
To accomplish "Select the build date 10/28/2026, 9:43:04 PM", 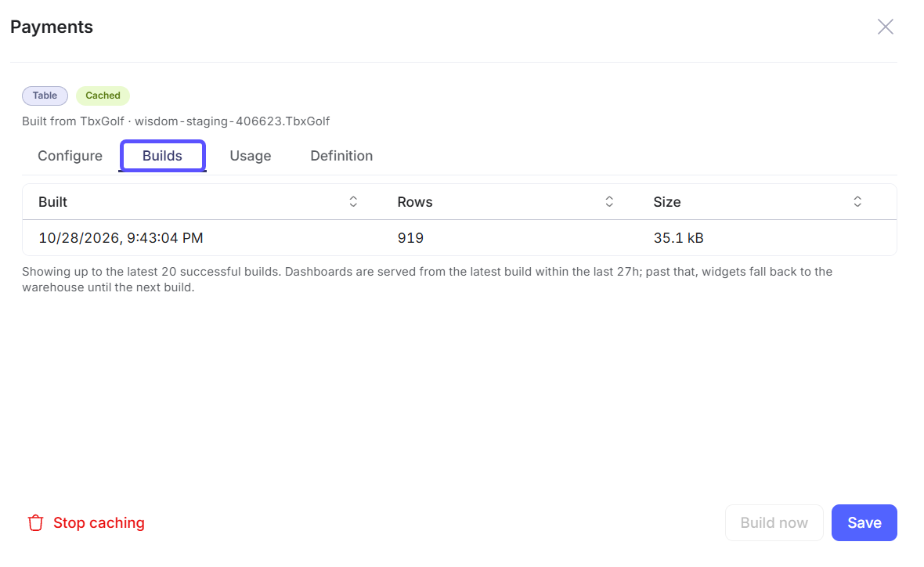I will click(x=121, y=238).
